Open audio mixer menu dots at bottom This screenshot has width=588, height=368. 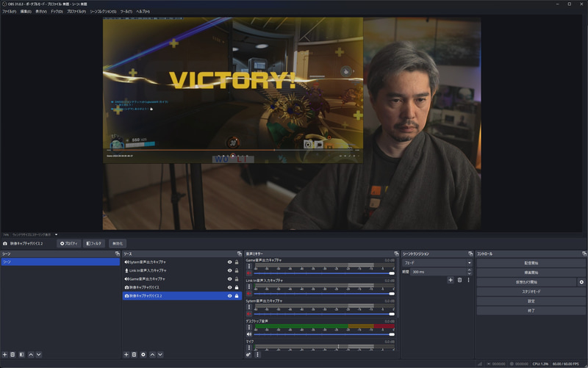258,355
